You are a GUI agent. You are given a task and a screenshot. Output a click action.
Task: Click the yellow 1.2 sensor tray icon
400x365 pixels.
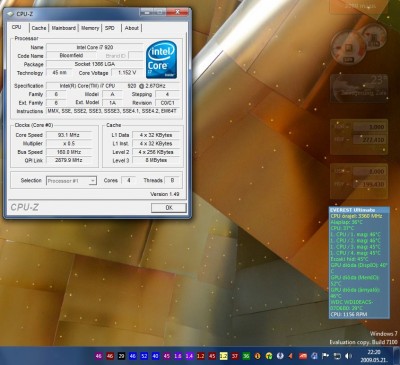pyautogui.click(x=223, y=356)
